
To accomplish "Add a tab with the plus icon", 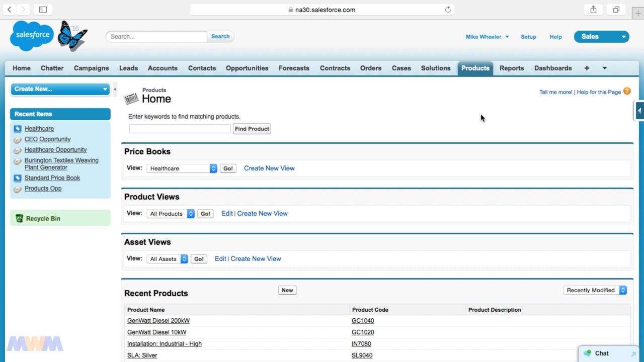I will point(587,68).
